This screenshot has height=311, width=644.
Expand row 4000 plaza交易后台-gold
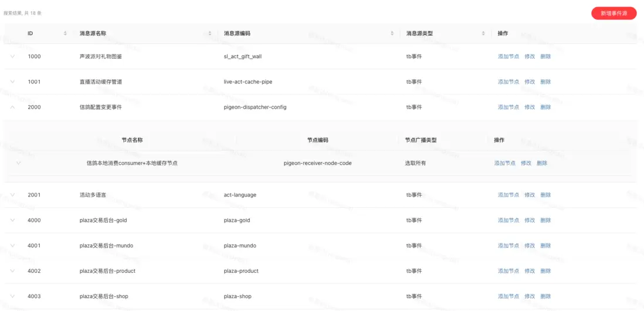point(12,220)
